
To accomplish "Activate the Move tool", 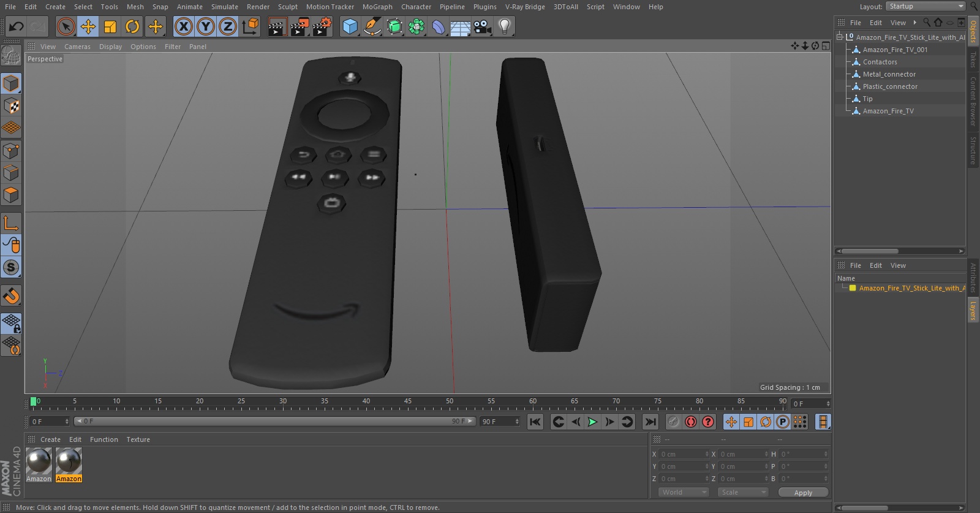I will point(88,26).
